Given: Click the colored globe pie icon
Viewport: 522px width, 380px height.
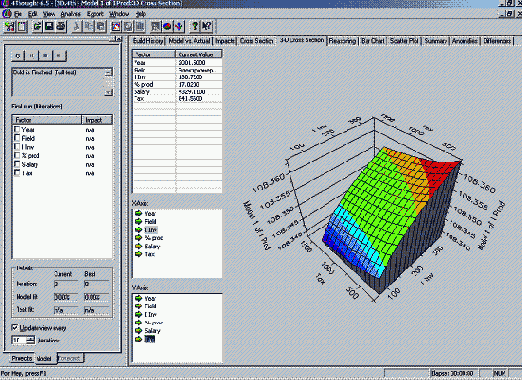Looking at the screenshot, I should 167,27.
